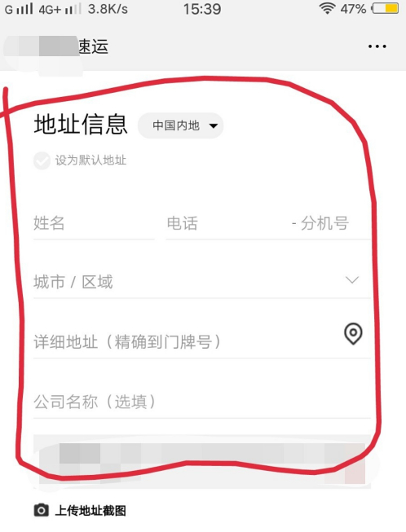
Task: Tap the 地址信息 heading
Action: 81,125
